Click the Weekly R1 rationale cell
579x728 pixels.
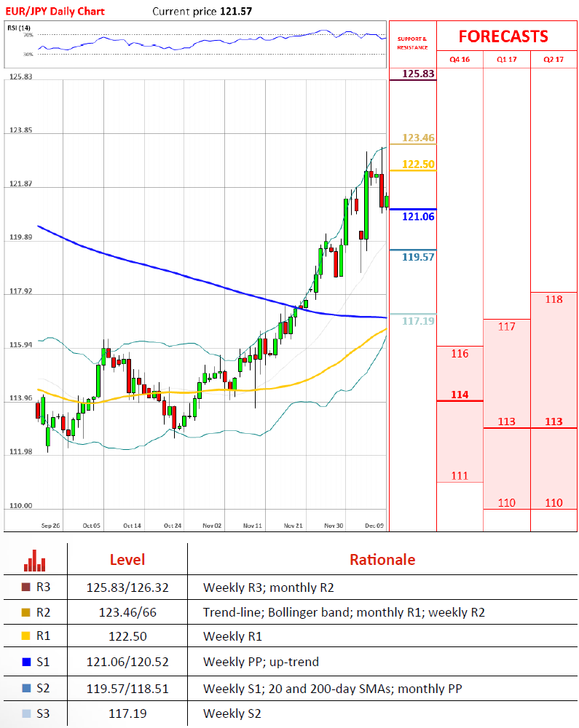232,636
